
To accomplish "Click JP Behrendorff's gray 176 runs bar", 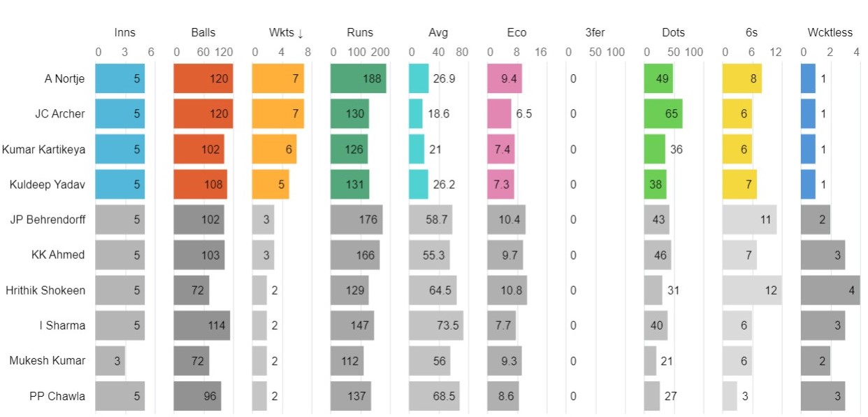I will tap(356, 220).
